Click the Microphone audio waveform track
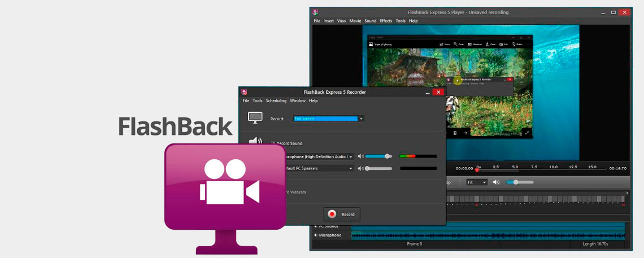The image size is (644, 258). click(x=488, y=235)
